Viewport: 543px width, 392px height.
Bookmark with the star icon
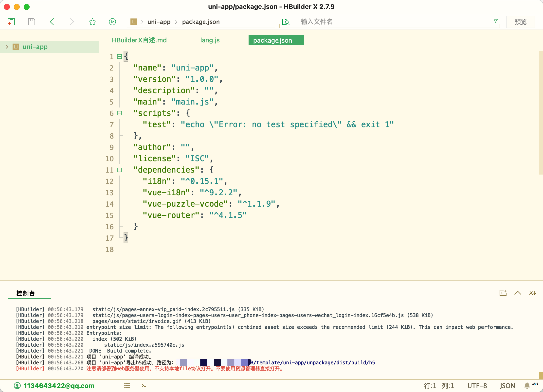[x=92, y=22]
